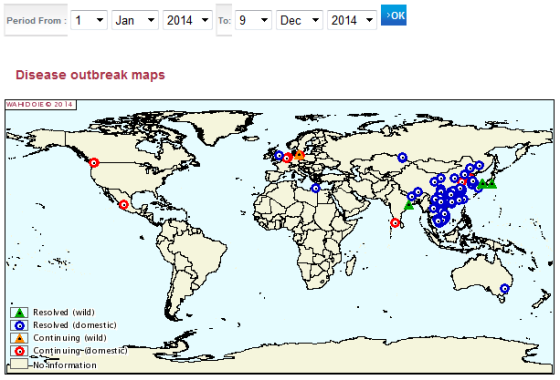Click the rightmost green triangle over Japan
The image size is (560, 380).
(x=492, y=184)
